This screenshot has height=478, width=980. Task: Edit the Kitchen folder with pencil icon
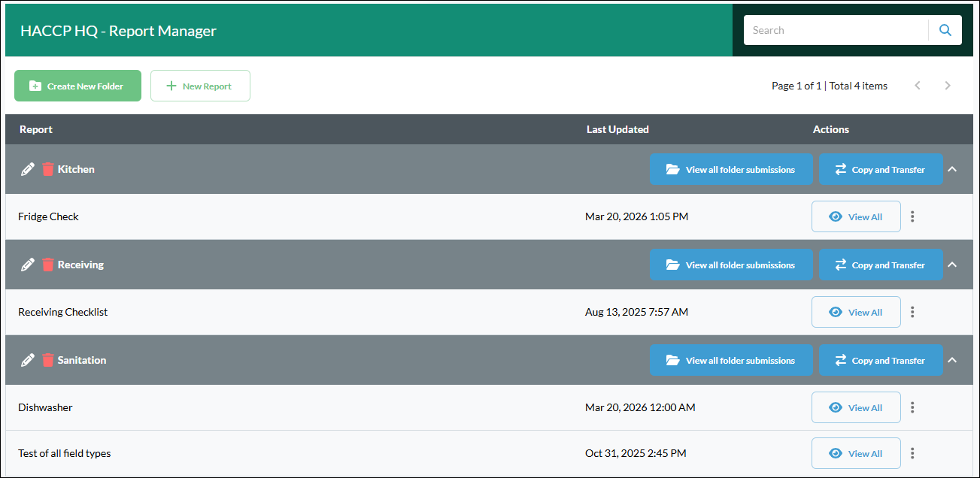click(x=28, y=169)
